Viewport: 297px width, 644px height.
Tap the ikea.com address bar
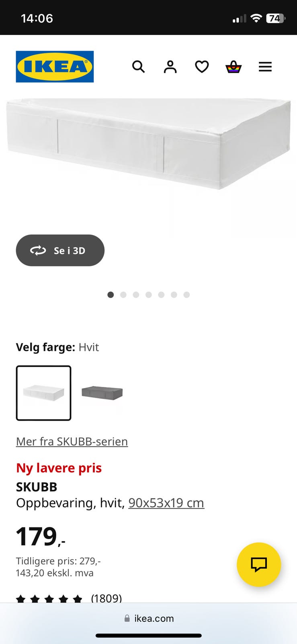149,618
